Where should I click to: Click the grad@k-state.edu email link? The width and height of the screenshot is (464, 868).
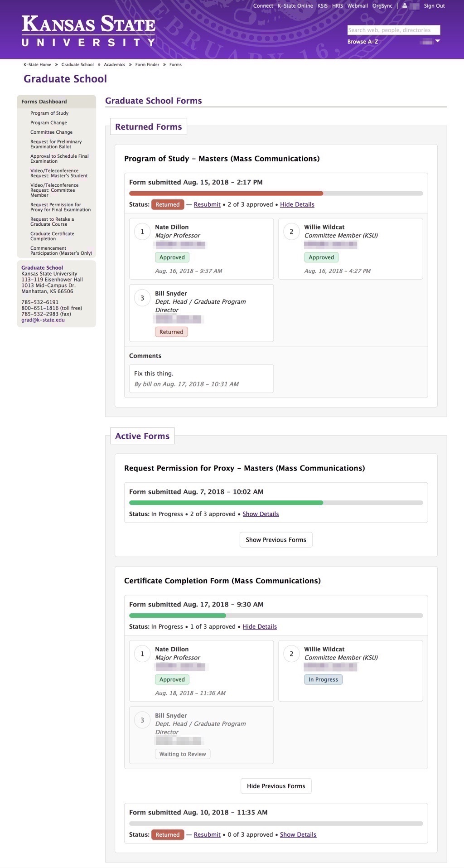click(x=43, y=320)
